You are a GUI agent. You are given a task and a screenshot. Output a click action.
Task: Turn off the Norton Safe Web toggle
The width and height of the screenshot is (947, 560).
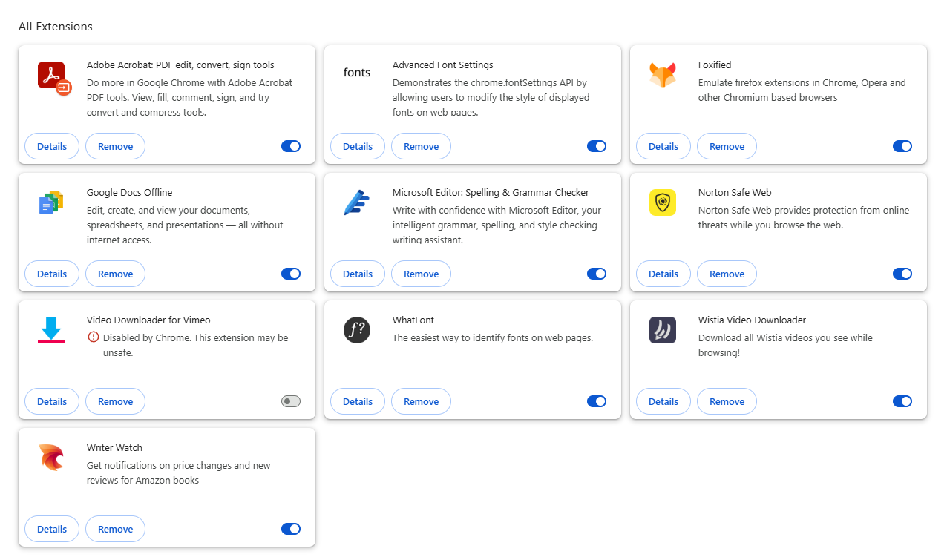click(x=902, y=274)
